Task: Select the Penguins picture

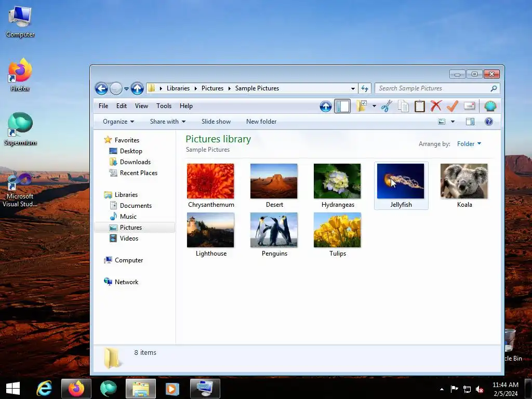Action: point(274,230)
